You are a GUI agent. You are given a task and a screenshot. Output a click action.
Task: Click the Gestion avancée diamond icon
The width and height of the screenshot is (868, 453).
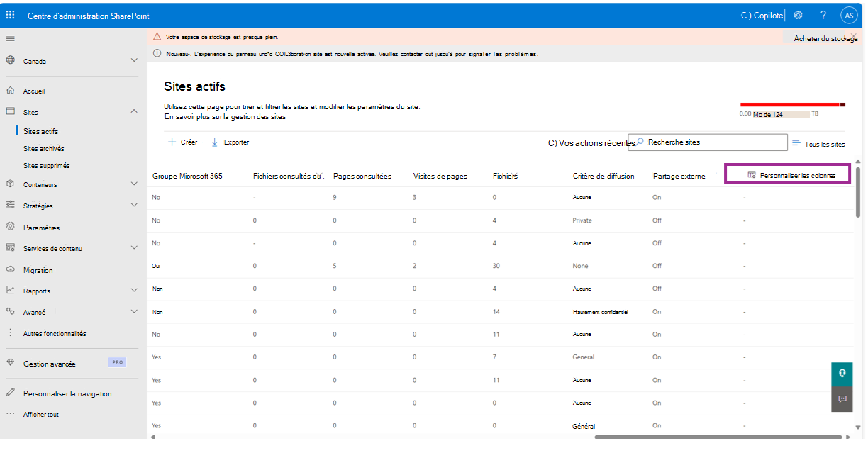[11, 362]
